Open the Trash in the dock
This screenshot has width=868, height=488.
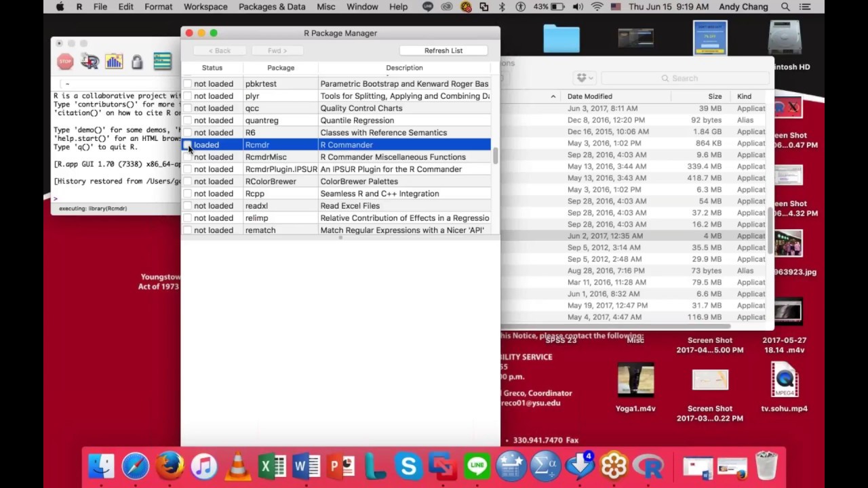pos(766,466)
